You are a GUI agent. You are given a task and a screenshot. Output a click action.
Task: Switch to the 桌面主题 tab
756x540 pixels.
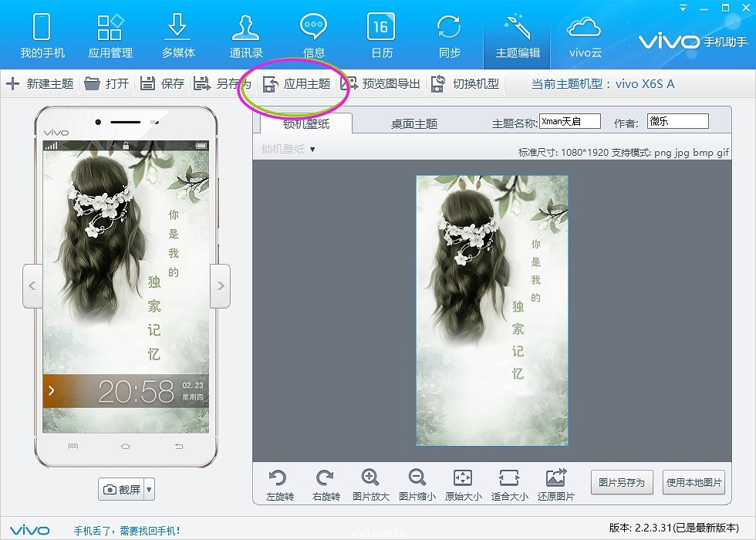[x=414, y=123]
